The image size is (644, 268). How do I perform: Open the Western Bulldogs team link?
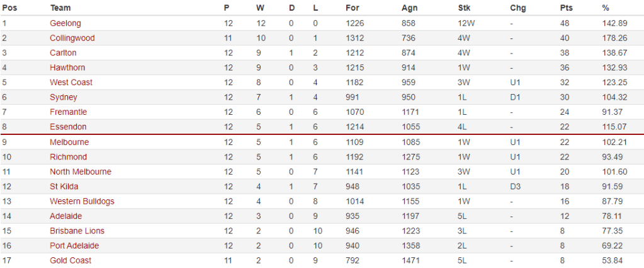(x=82, y=201)
